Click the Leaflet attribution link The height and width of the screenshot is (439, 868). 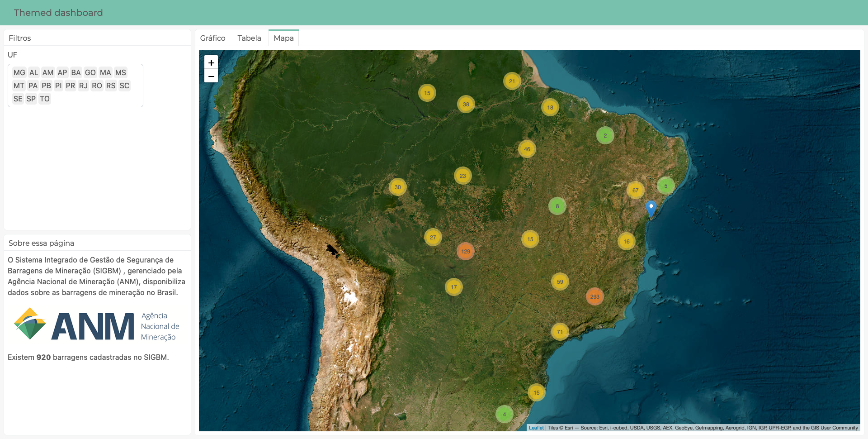pyautogui.click(x=536, y=428)
